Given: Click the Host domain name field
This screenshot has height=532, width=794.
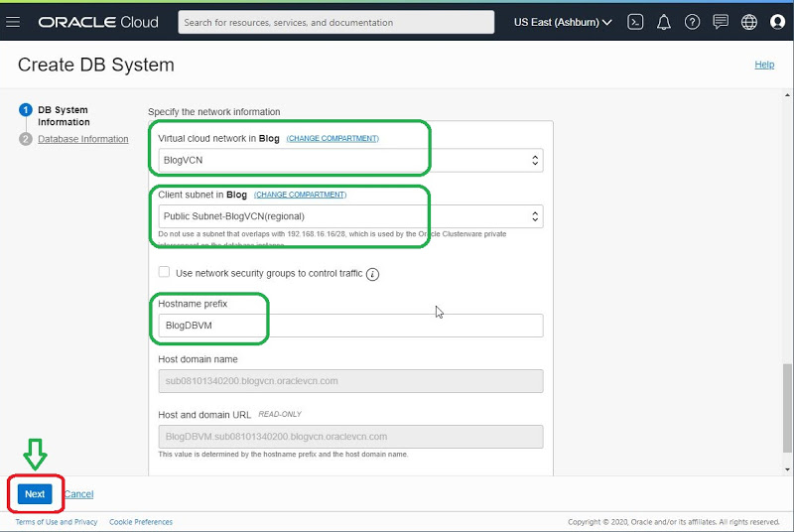Looking at the screenshot, I should [350, 381].
